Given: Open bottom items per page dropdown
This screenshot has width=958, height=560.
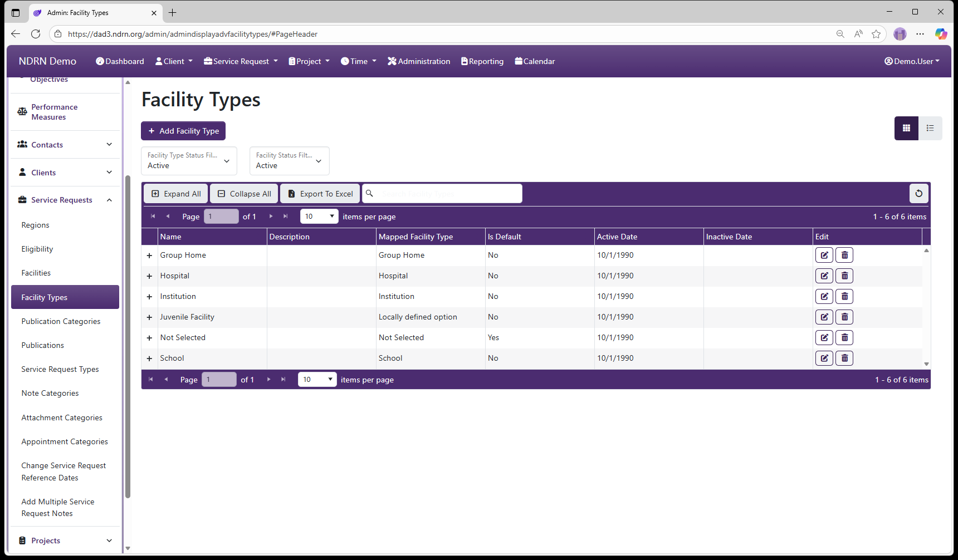Looking at the screenshot, I should 317,380.
